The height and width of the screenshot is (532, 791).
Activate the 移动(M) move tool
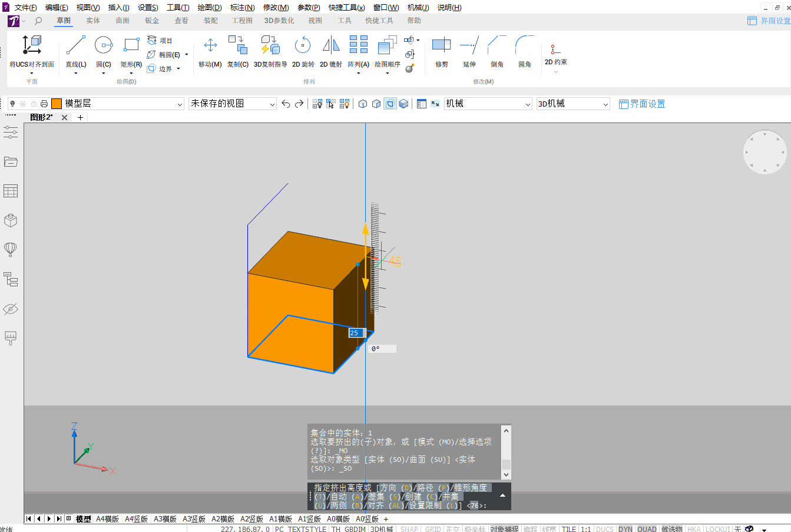210,51
